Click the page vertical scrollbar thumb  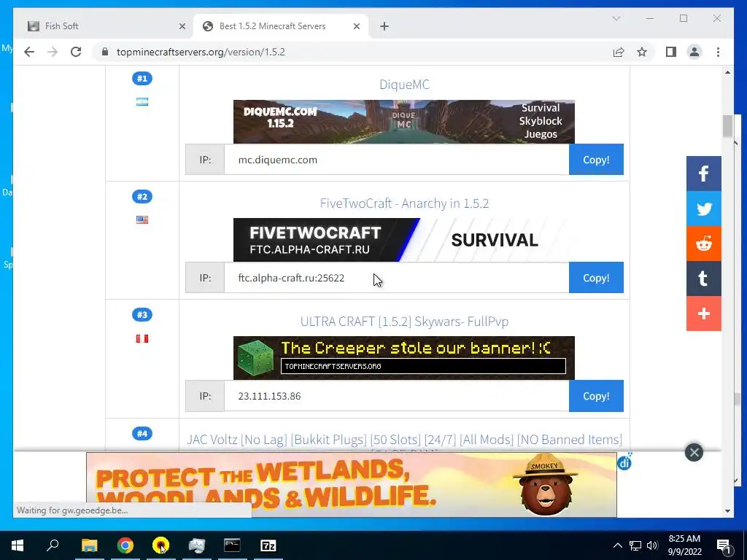click(727, 125)
